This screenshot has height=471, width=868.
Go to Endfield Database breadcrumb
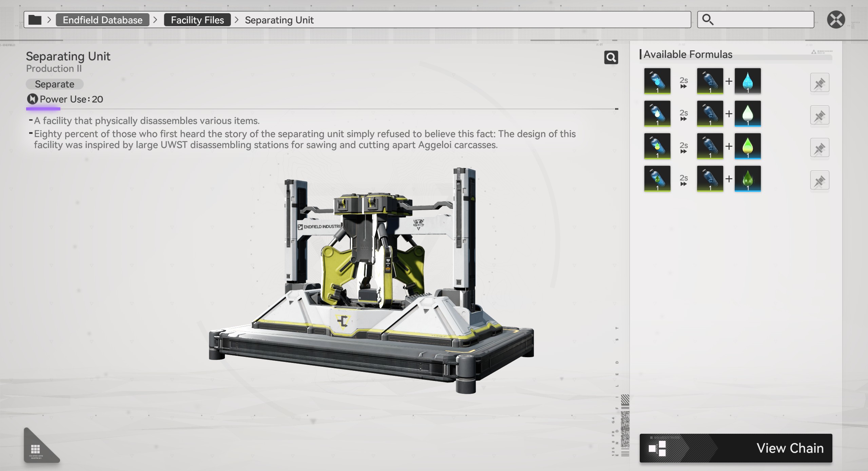(x=102, y=20)
